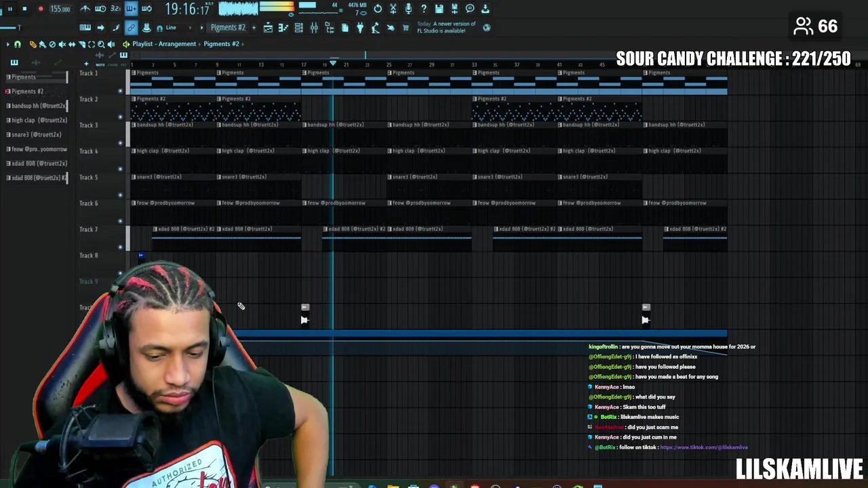
Task: Select feow @pro..yoomorrow pattern in picker
Action: (x=36, y=149)
